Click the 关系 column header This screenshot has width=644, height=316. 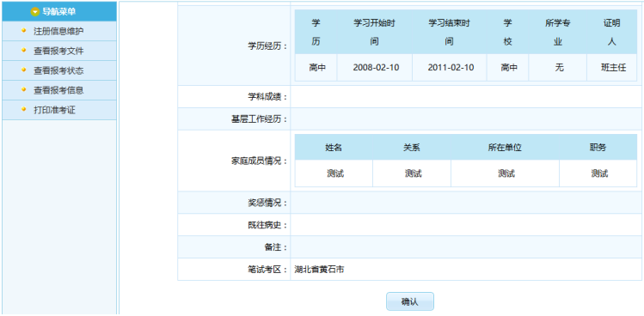[412, 148]
